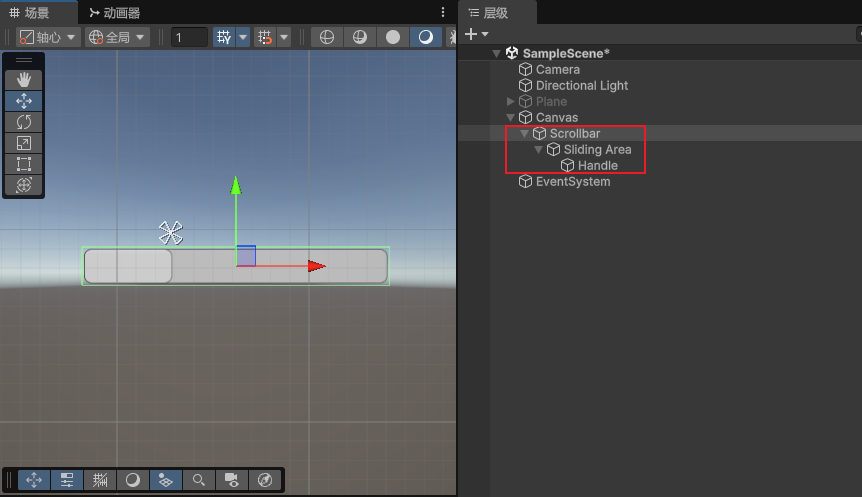
Task: Collapse the Canvas object arrow
Action: coord(511,117)
